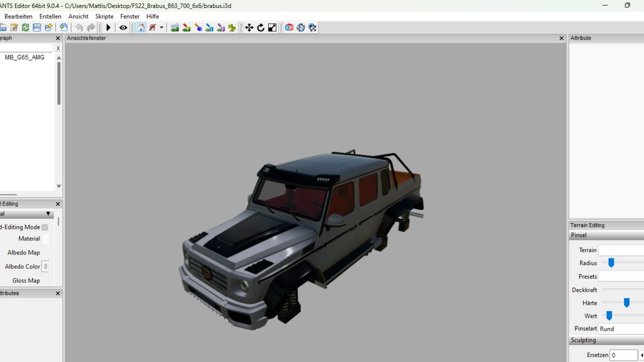The height and width of the screenshot is (362, 644).
Task: Select the blue brush foliage paint icon
Action: coord(209,28)
